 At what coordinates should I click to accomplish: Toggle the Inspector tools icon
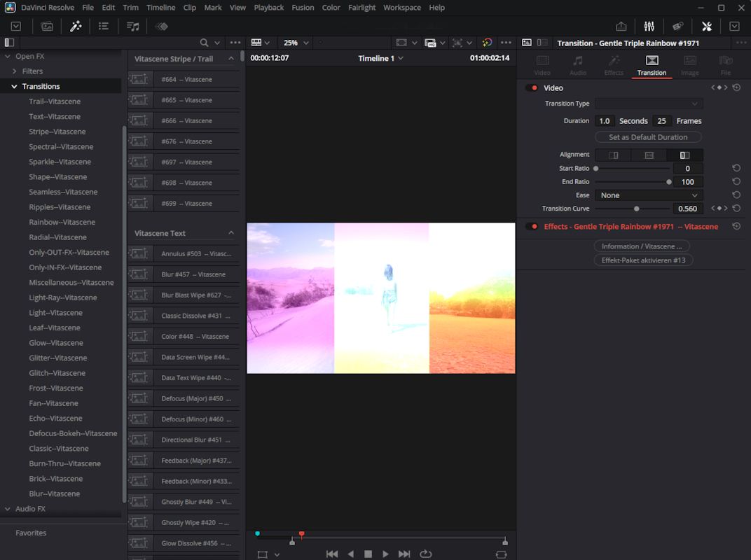click(706, 26)
